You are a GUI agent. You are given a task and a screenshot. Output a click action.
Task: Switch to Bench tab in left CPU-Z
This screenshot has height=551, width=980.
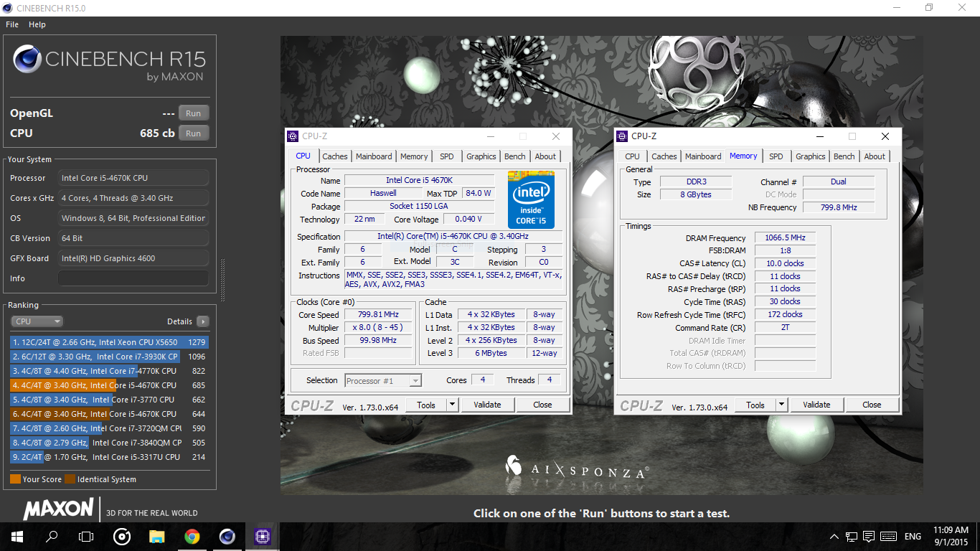pos(515,156)
